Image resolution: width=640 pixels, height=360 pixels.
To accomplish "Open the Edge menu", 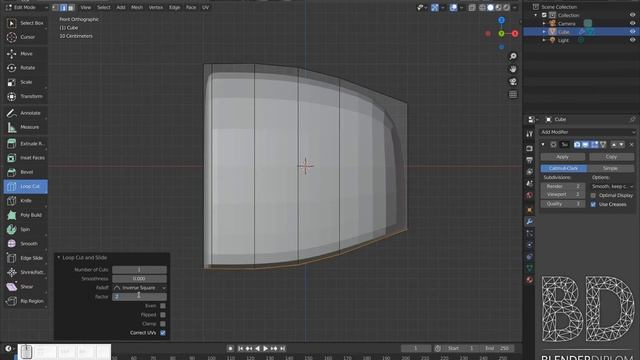I will point(174,7).
